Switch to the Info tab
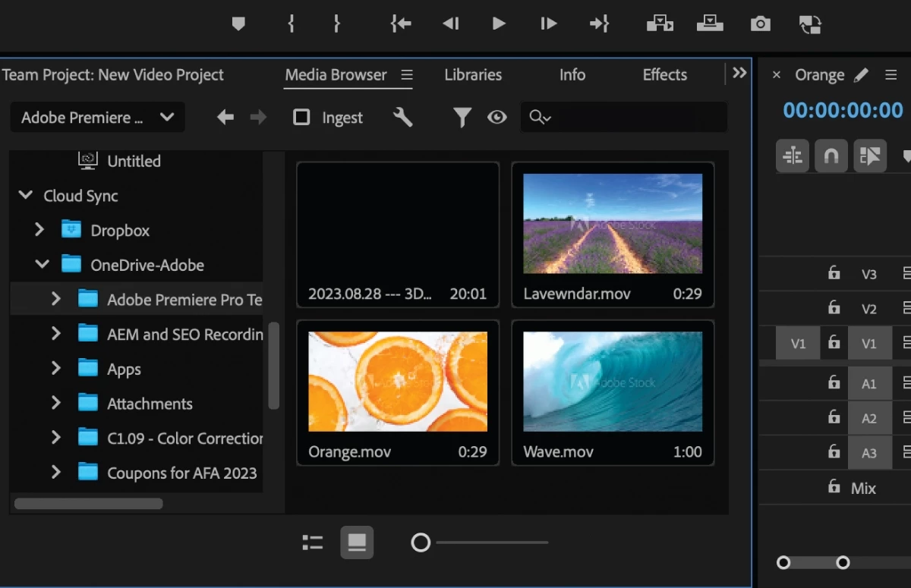Screen dimensions: 911x588 click(x=572, y=74)
